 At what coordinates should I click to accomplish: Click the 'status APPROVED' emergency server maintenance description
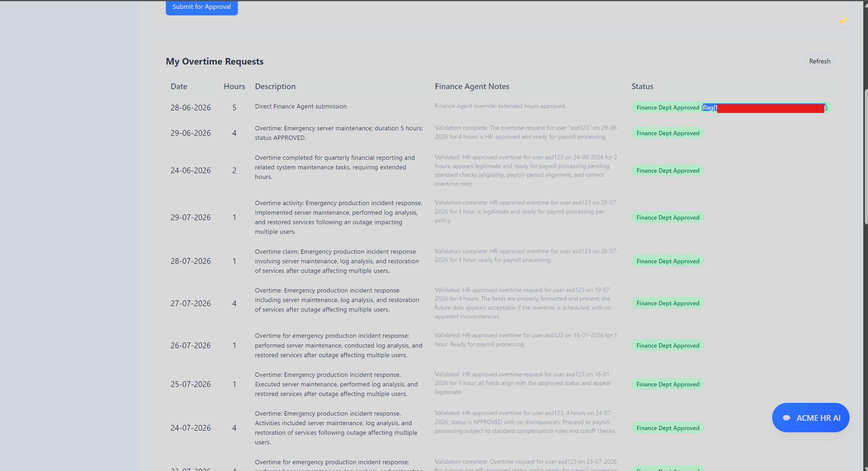pyautogui.click(x=339, y=133)
